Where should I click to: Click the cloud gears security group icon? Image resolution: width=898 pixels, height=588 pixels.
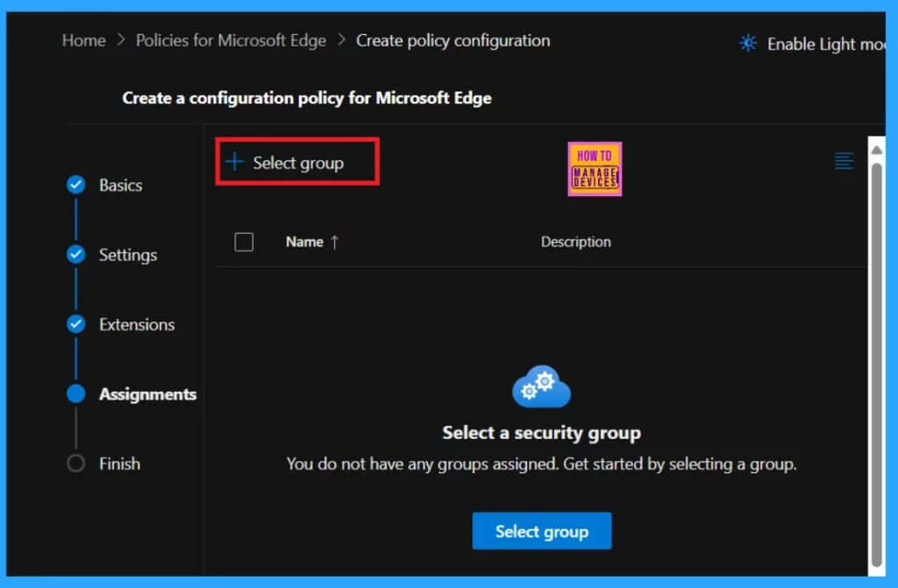(541, 386)
